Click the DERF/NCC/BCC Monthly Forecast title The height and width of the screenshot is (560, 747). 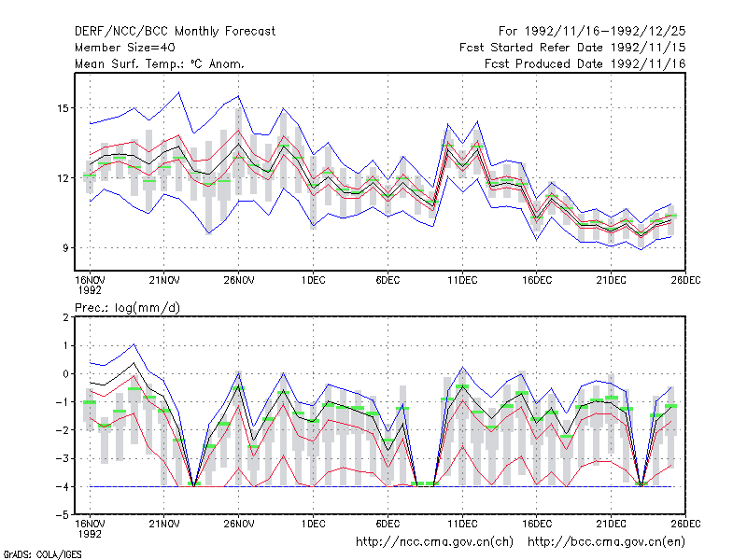tap(175, 32)
